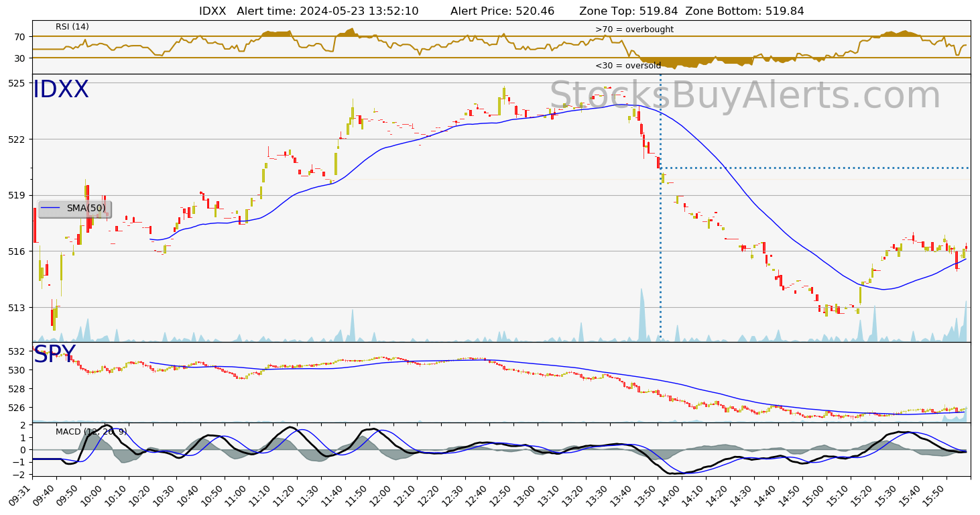980x515 pixels.
Task: Click the MACD axis tick labeled 0
Action: pyautogui.click(x=23, y=450)
